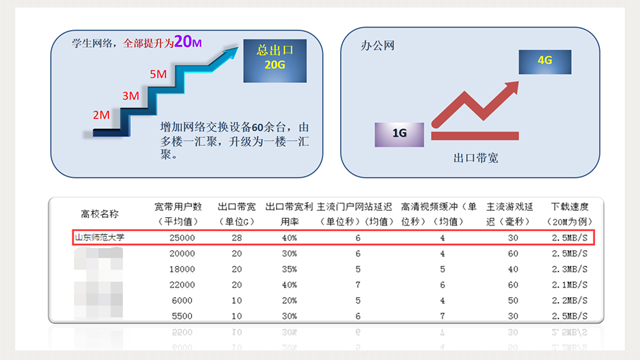The height and width of the screenshot is (360, 640).
Task: Click the blurred university name block
Action: 98,283
